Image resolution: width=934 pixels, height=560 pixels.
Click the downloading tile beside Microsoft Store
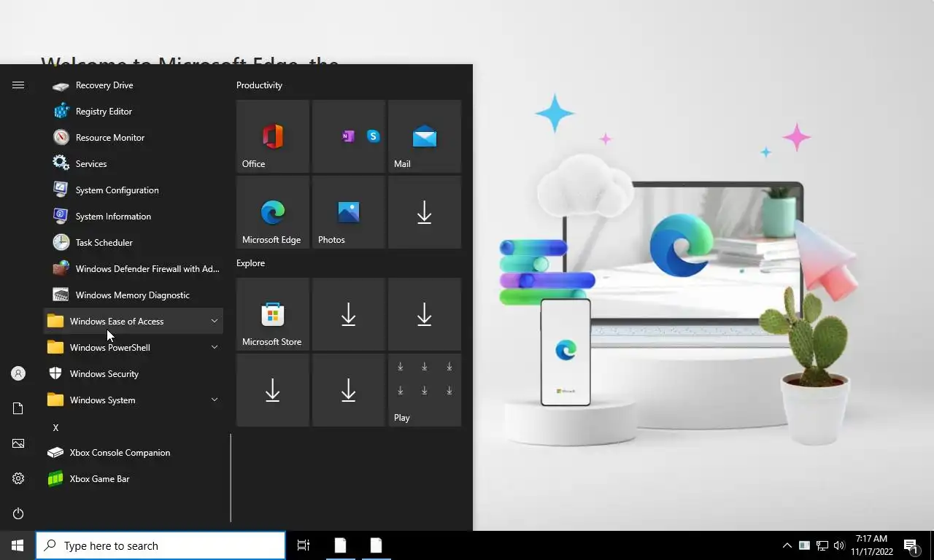(349, 314)
